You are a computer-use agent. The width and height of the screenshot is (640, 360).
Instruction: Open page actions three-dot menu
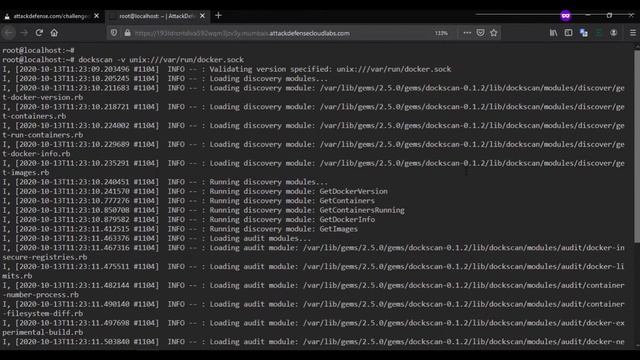(x=467, y=33)
